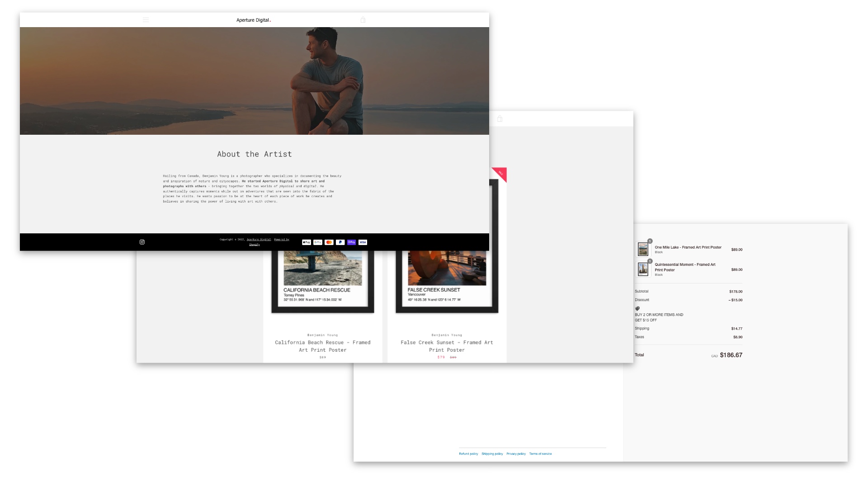Open the shopping cart in the top header
The height and width of the screenshot is (477, 868).
point(363,20)
